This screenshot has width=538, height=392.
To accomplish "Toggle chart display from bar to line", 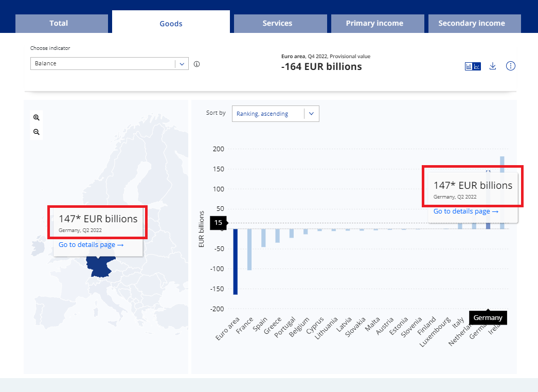I will click(476, 66).
